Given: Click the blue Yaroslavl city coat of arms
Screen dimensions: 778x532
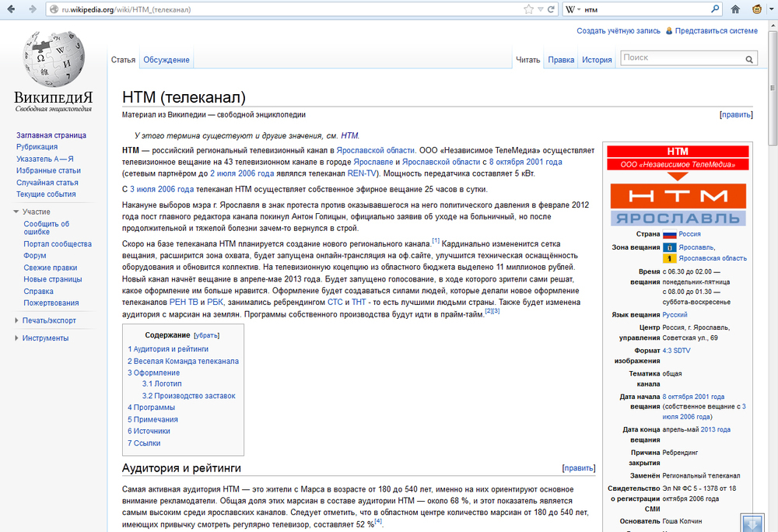Looking at the screenshot, I should 669,247.
